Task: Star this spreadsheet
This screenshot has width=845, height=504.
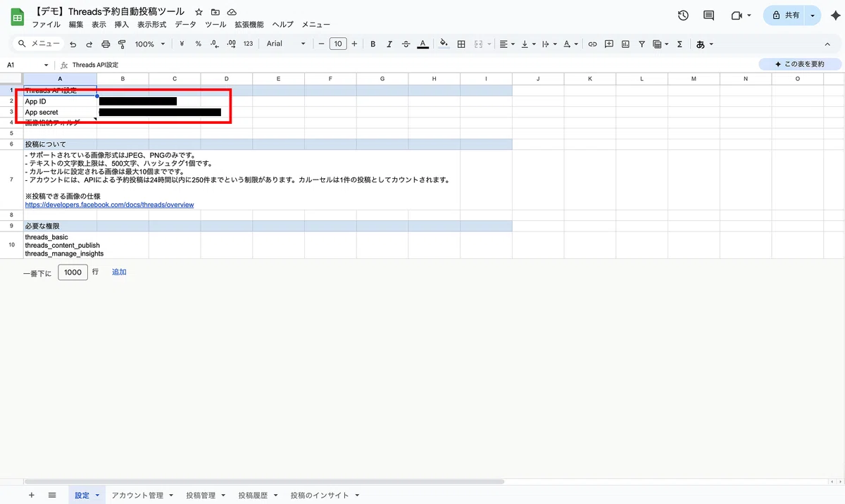Action: coord(199,12)
